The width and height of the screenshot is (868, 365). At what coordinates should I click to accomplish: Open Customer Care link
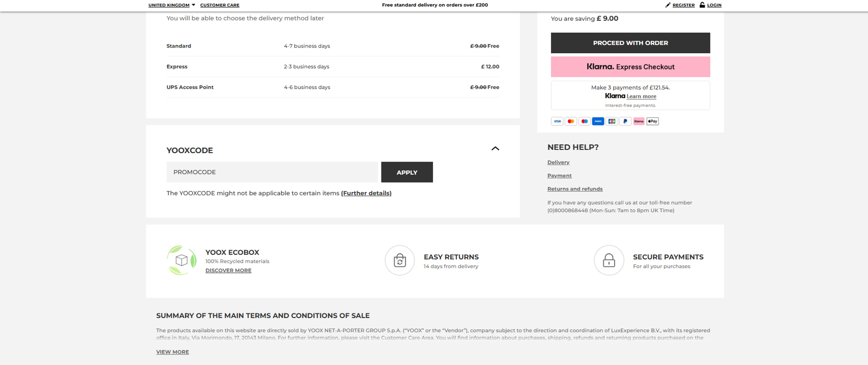[220, 5]
